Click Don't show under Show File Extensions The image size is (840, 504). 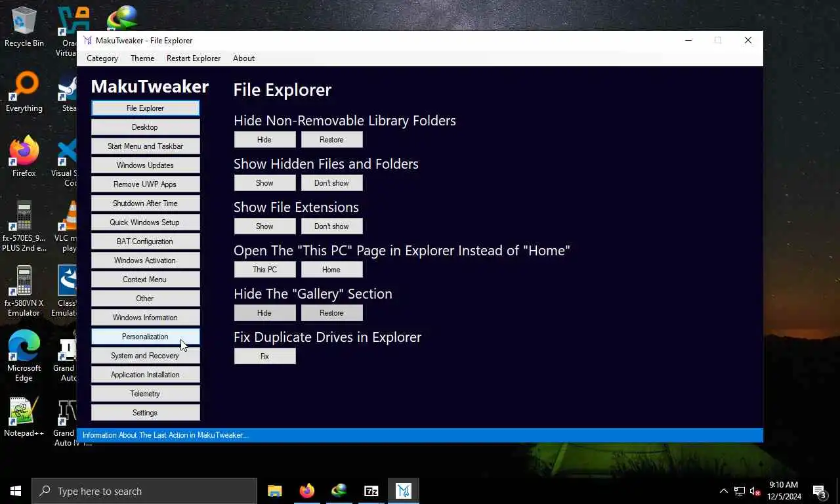click(331, 226)
